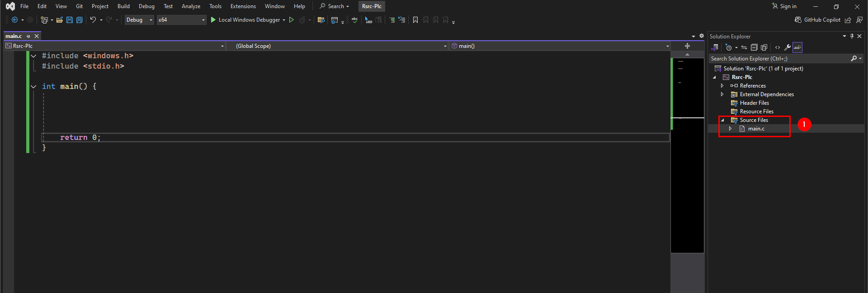Click Sync with Active Document icon

click(744, 47)
